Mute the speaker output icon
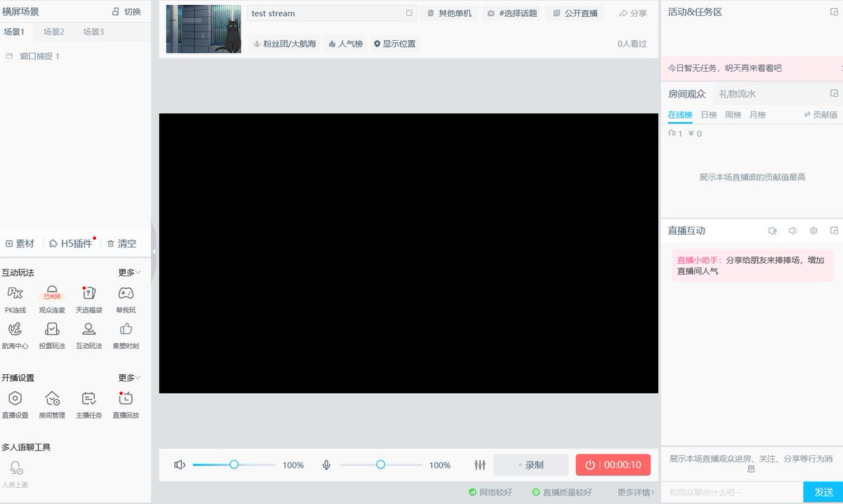The width and height of the screenshot is (843, 504). [180, 465]
